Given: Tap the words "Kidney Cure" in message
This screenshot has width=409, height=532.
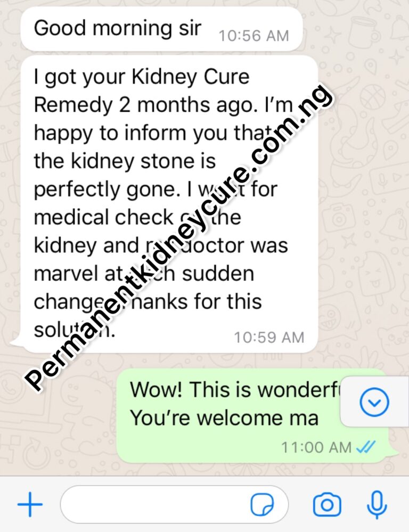Looking at the screenshot, I should click(x=191, y=77).
